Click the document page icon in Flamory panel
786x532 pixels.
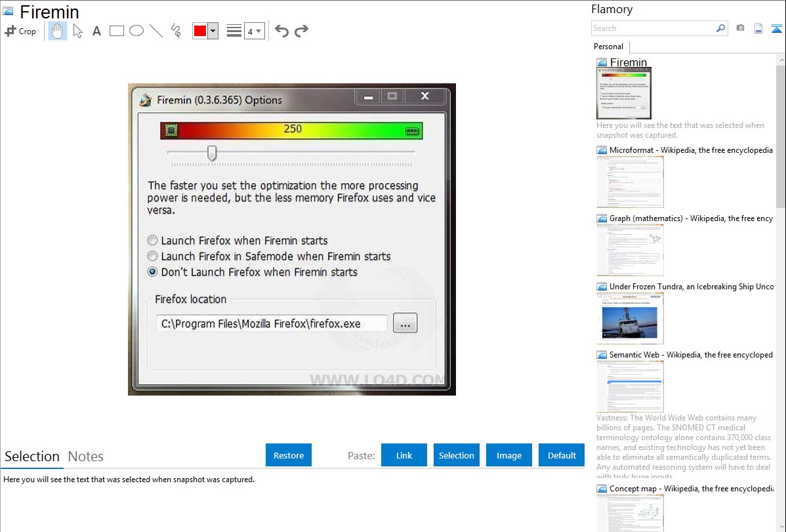click(x=758, y=28)
